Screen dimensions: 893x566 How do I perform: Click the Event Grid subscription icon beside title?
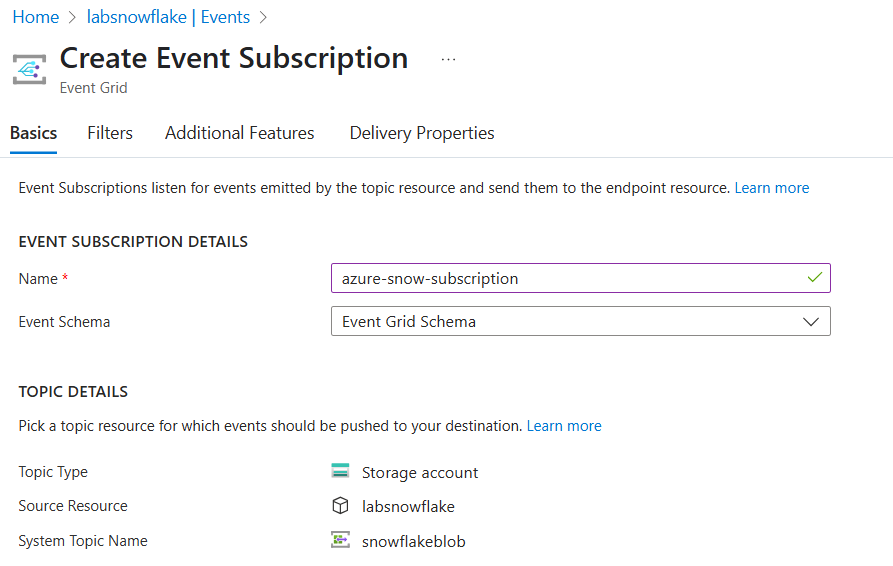tap(30, 69)
